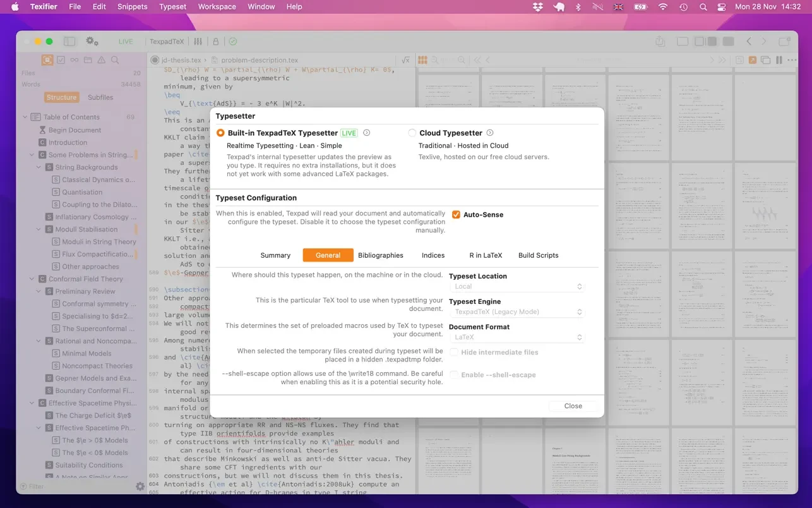Select the warning triangle sidebar icon

pos(102,60)
